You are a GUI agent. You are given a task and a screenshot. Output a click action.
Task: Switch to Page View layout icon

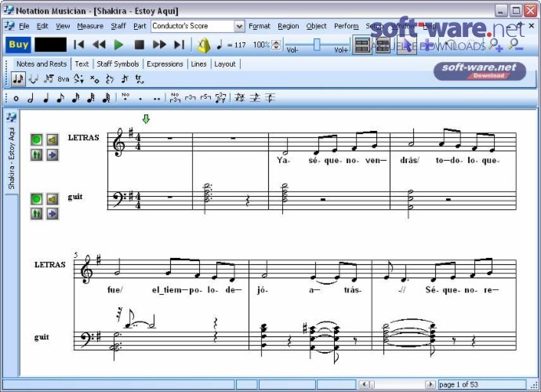click(x=362, y=45)
